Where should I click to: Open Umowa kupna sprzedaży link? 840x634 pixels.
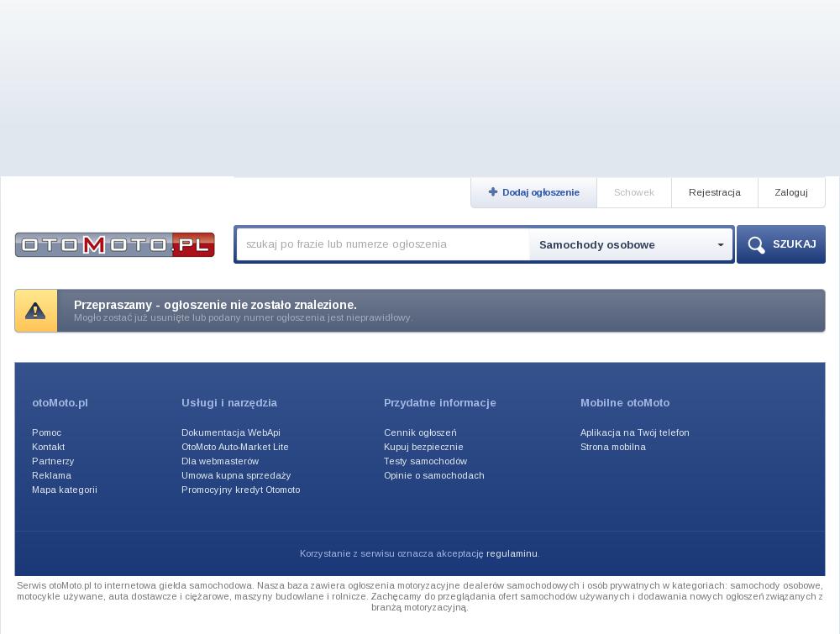[x=236, y=475]
